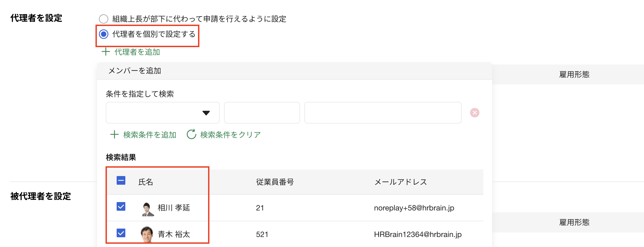Click the メンバーを追加 dialog header
This screenshot has height=247, width=644.
point(134,71)
